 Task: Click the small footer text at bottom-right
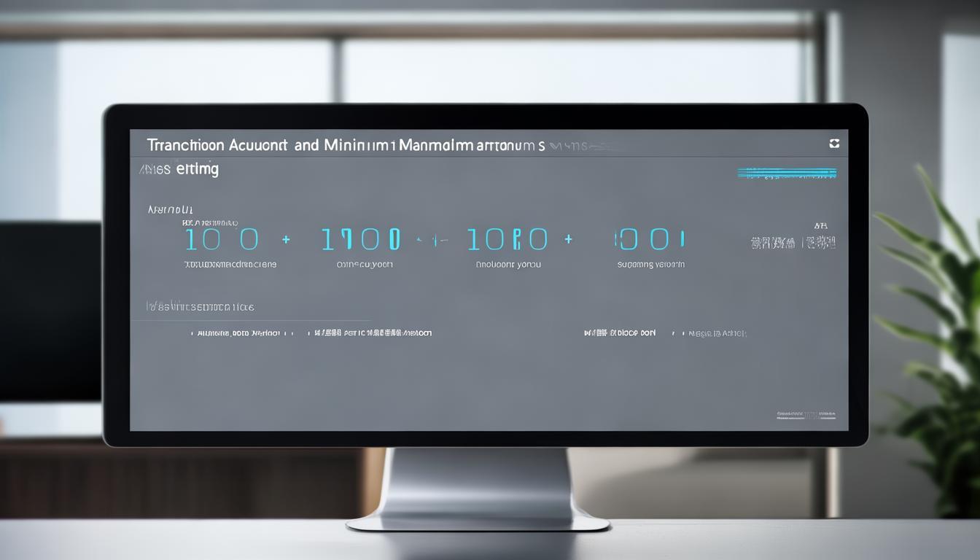(805, 416)
